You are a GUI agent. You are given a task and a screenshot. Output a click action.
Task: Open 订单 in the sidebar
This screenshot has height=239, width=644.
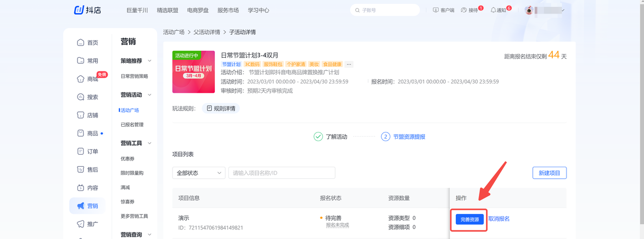(x=88, y=151)
